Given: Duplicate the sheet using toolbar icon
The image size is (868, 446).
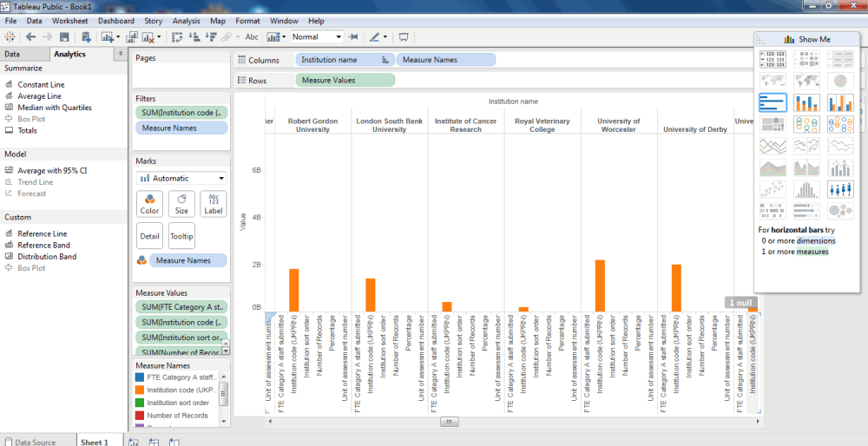Looking at the screenshot, I should tap(132, 37).
